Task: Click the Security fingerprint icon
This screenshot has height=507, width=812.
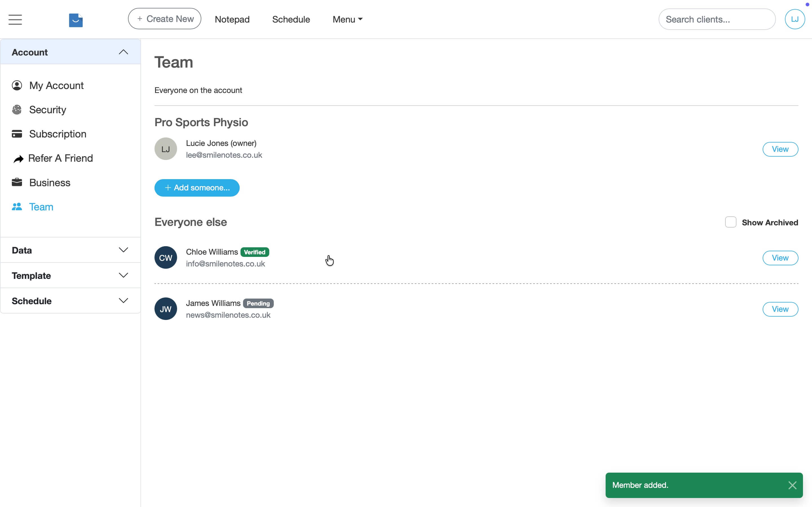Action: click(17, 110)
